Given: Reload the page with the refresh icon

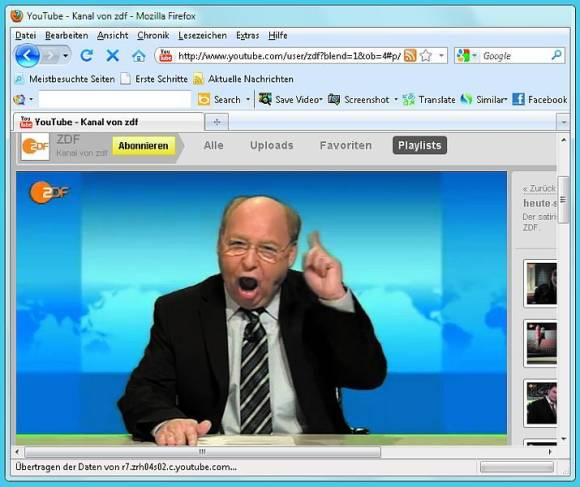Looking at the screenshot, I should click(x=87, y=56).
